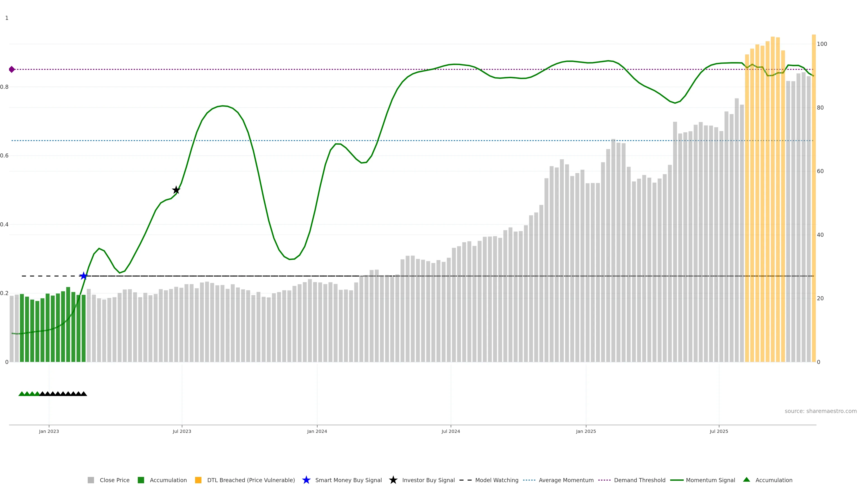
Task: Click the first green triangle below chart
Action: [x=21, y=394]
